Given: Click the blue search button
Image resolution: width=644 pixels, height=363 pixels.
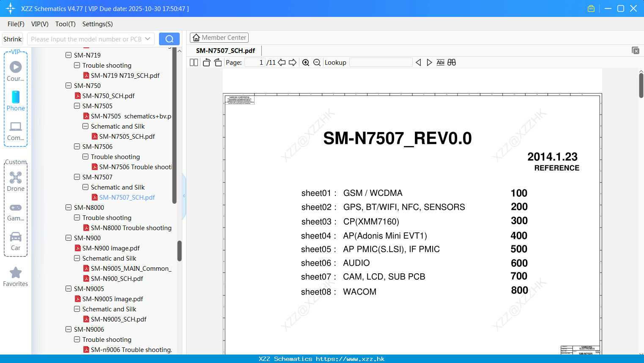Looking at the screenshot, I should (x=169, y=39).
